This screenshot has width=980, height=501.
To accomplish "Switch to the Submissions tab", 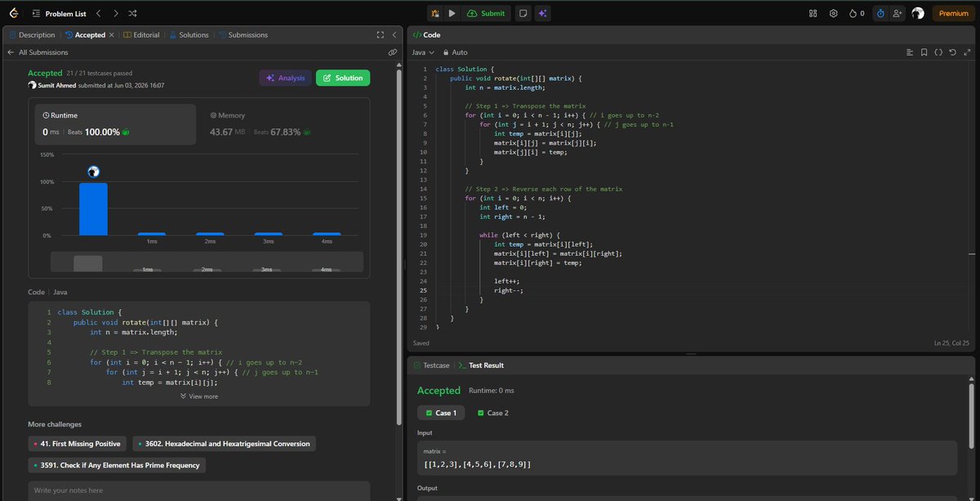I will coord(243,35).
